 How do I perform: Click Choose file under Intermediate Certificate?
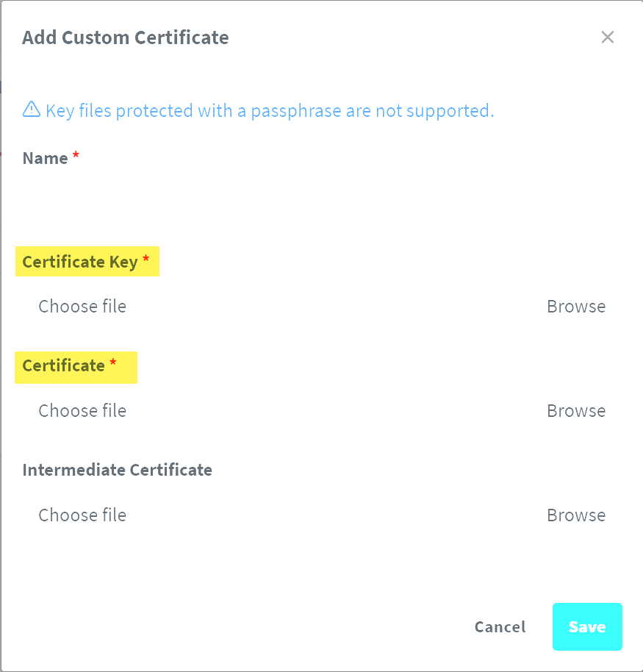82,515
